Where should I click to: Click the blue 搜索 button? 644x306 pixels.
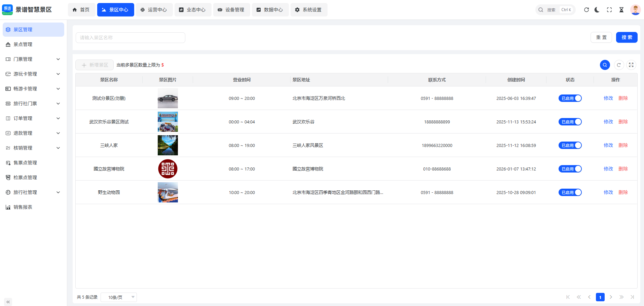click(x=627, y=37)
